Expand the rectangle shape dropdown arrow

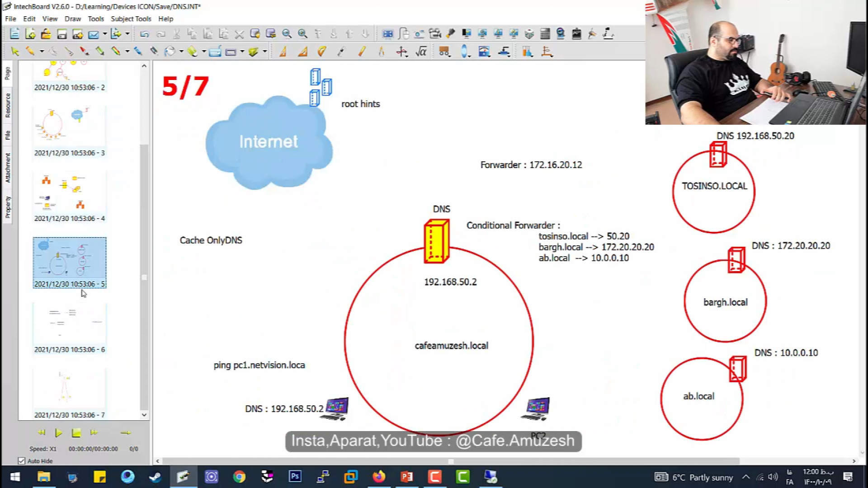[x=242, y=52]
